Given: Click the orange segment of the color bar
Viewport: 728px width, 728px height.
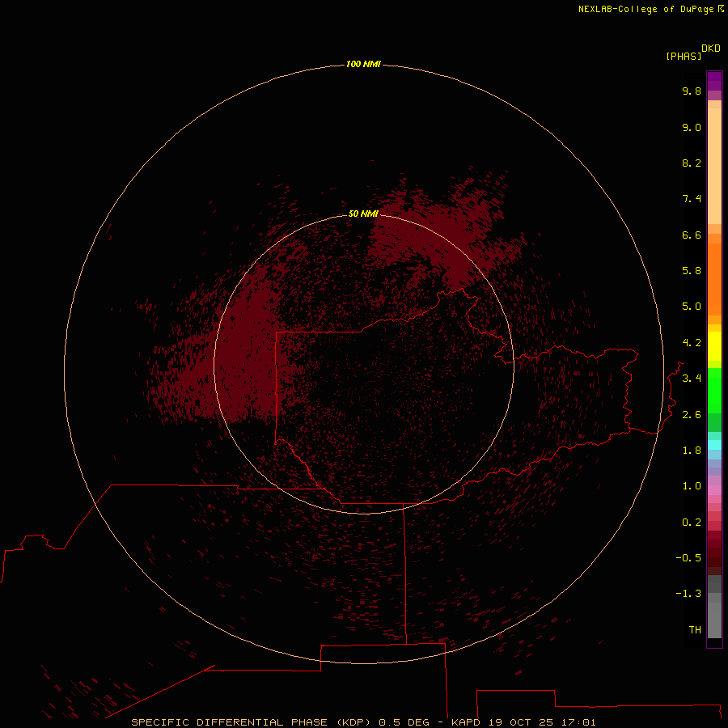Looking at the screenshot, I should click(714, 278).
